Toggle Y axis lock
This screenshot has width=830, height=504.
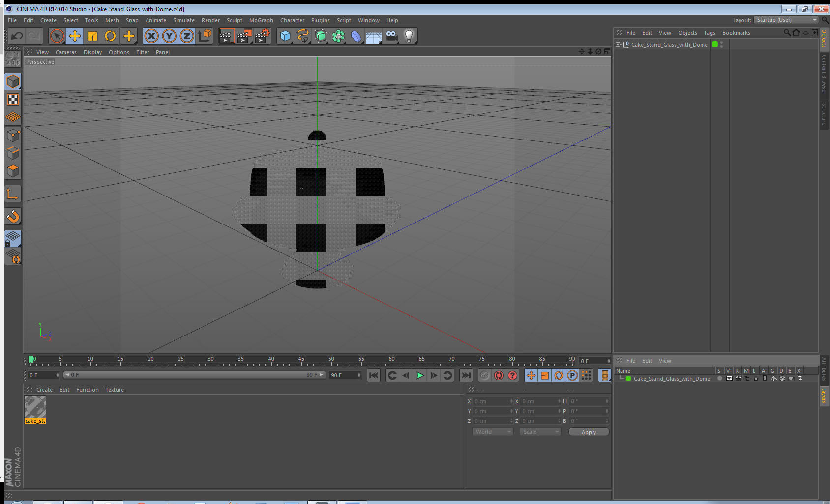pos(169,36)
